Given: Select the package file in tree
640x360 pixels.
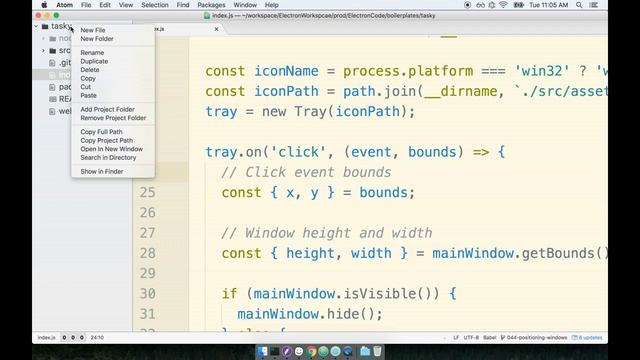Looking at the screenshot, I should click(64, 87).
